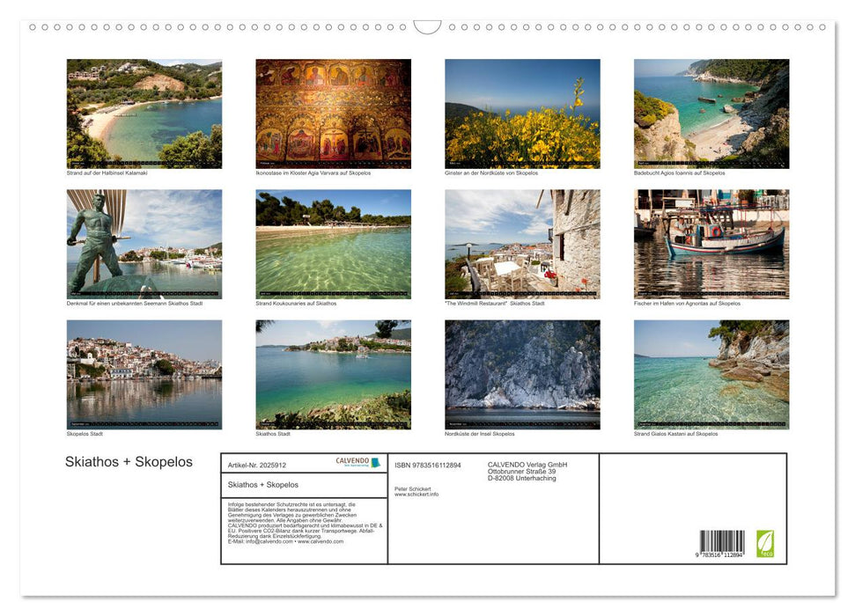
Task: Open the www.schickert.info link
Action: tap(416, 495)
